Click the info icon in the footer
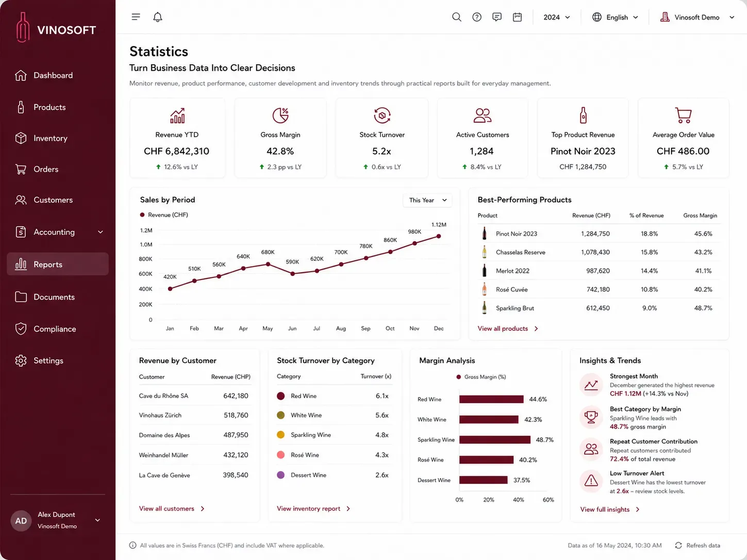Screen dimensions: 747x560 pos(132,545)
